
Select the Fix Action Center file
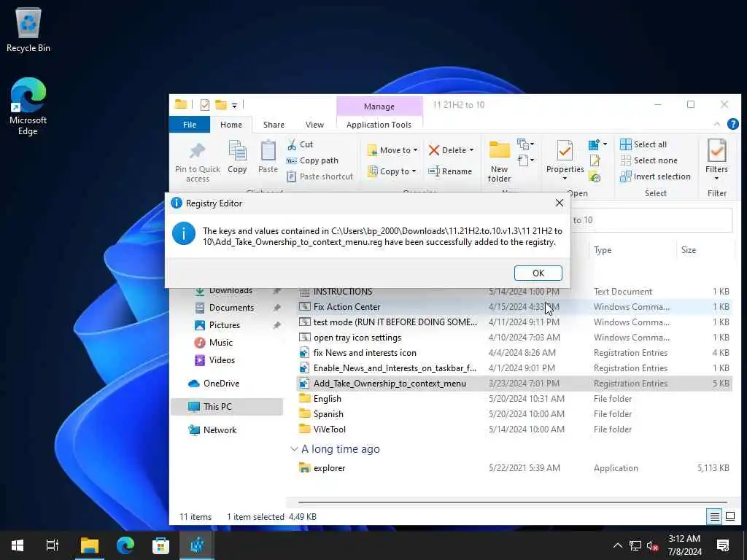(x=514, y=307)
